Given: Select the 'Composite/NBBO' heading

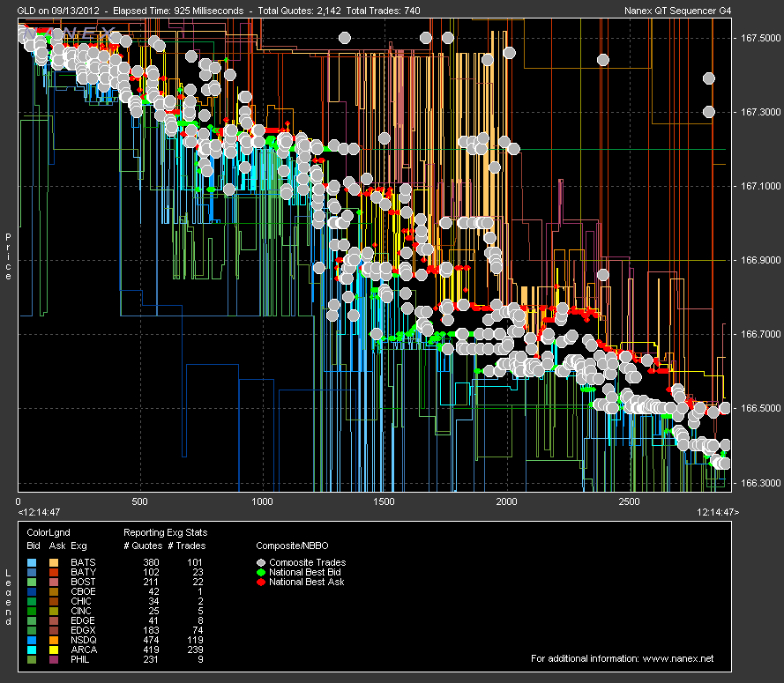Looking at the screenshot, I should (x=292, y=546).
